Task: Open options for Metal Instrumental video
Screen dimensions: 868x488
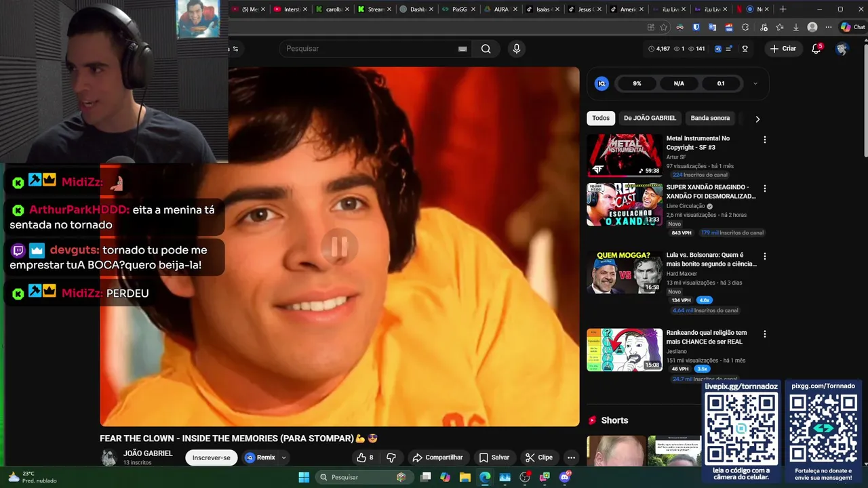Action: pos(765,140)
